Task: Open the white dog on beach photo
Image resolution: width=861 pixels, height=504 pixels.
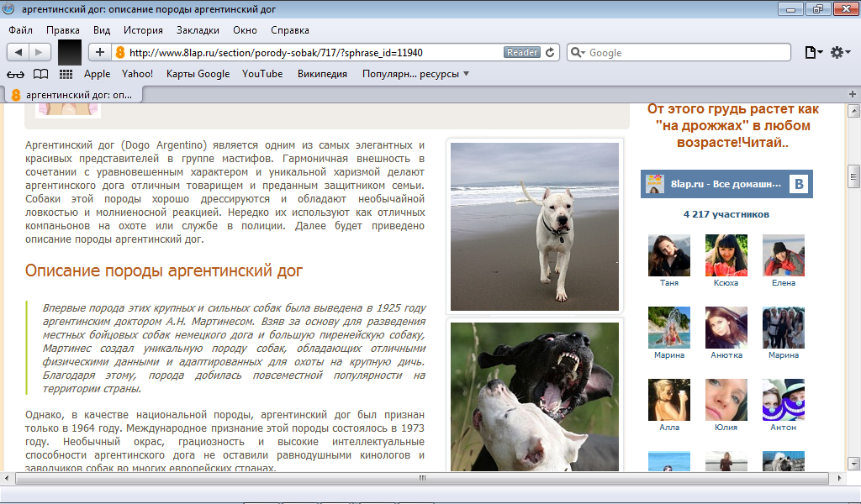Action: 534,227
